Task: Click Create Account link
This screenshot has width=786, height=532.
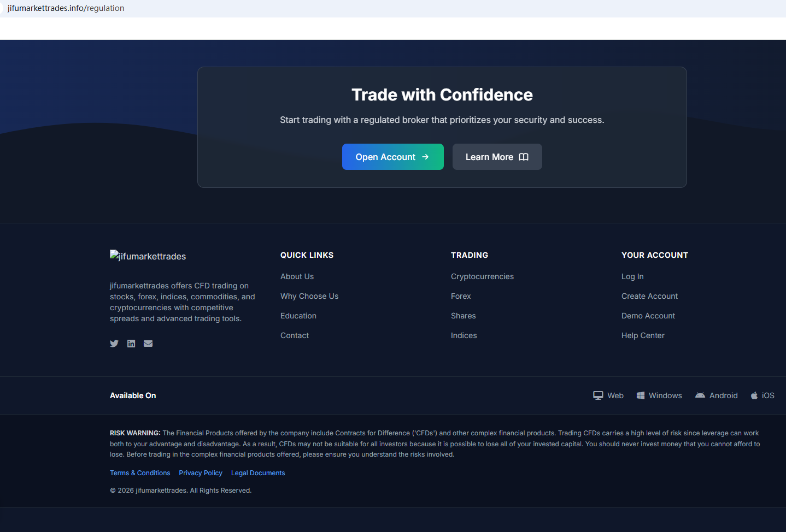Action: (x=649, y=296)
